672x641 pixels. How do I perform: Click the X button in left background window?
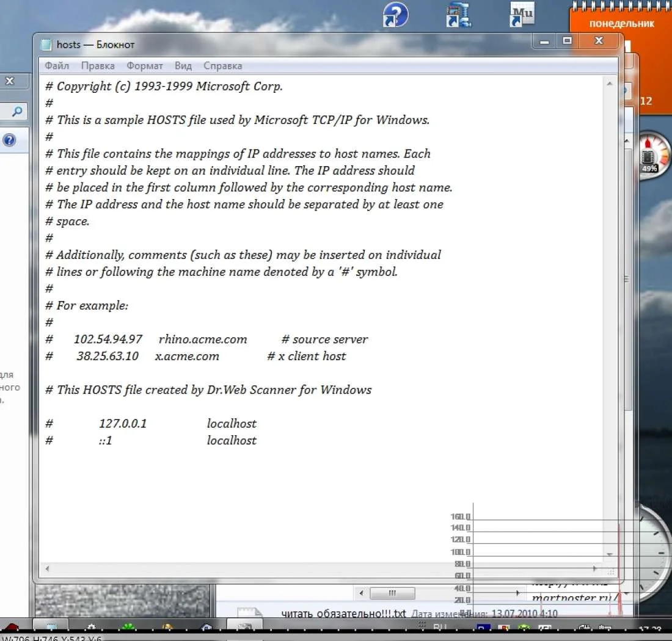tap(10, 81)
